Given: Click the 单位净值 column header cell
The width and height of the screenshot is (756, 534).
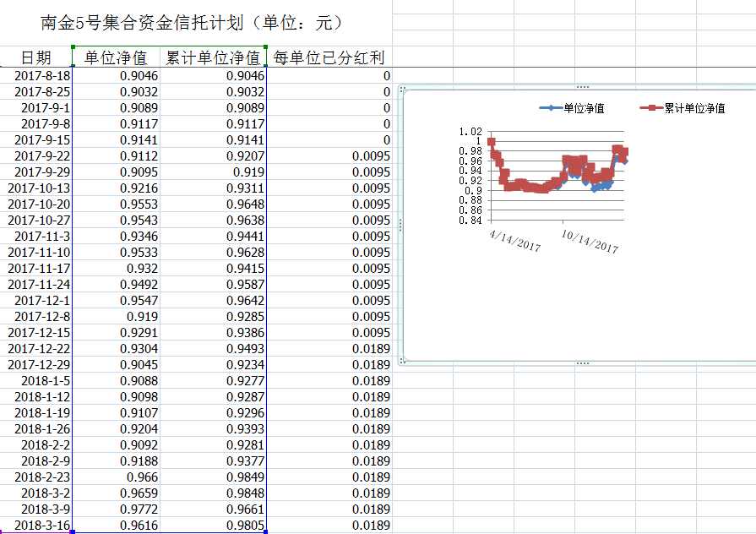Looking at the screenshot, I should 116,57.
